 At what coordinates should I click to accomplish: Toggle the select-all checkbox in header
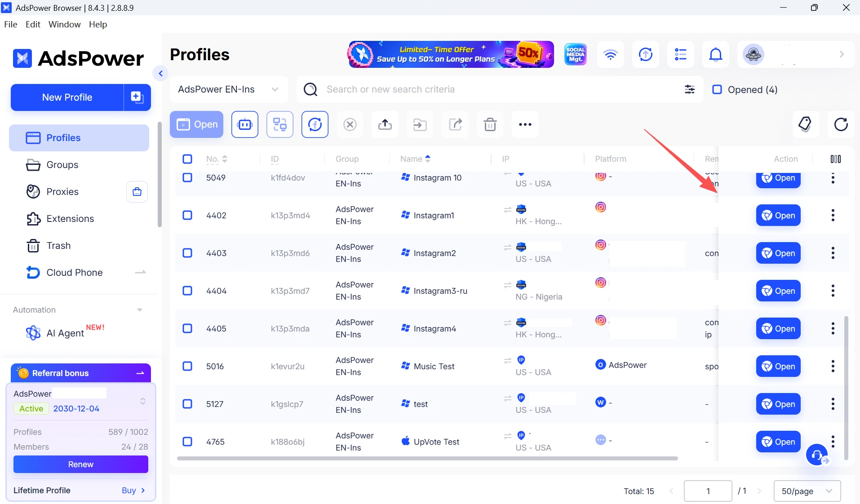(x=187, y=159)
